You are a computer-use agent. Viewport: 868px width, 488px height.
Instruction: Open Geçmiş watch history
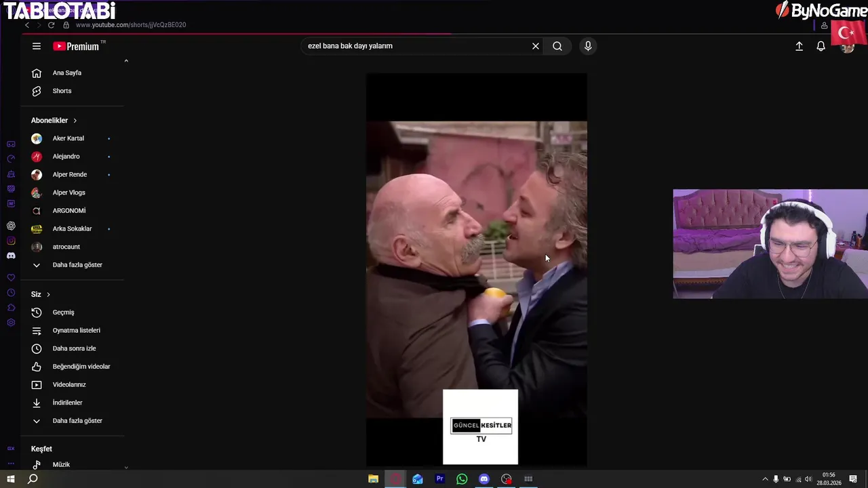click(72, 312)
